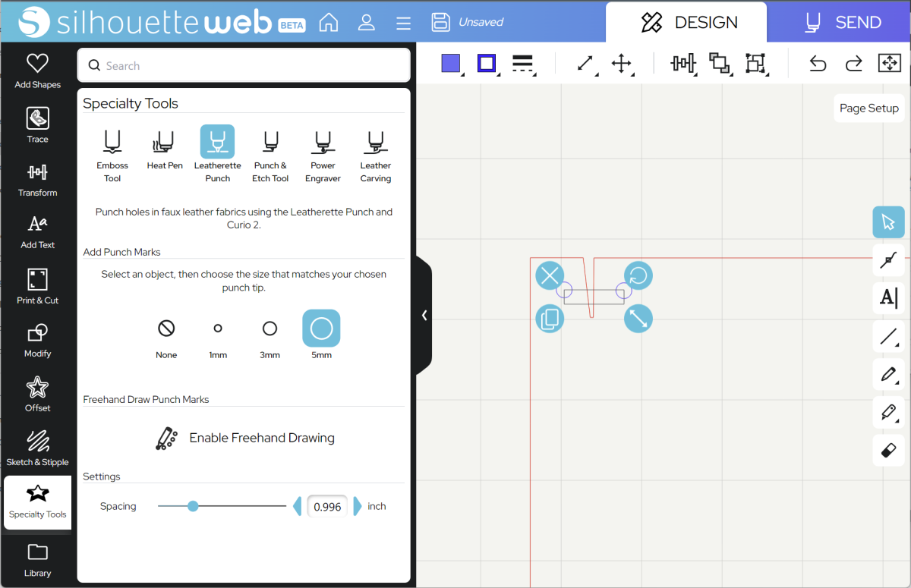Select the Leather Carving tool

pos(376,156)
